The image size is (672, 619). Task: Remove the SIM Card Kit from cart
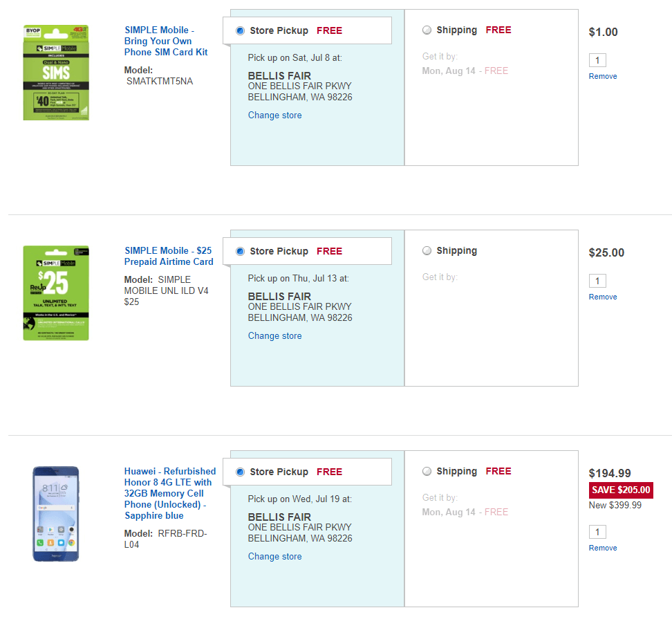pos(603,76)
